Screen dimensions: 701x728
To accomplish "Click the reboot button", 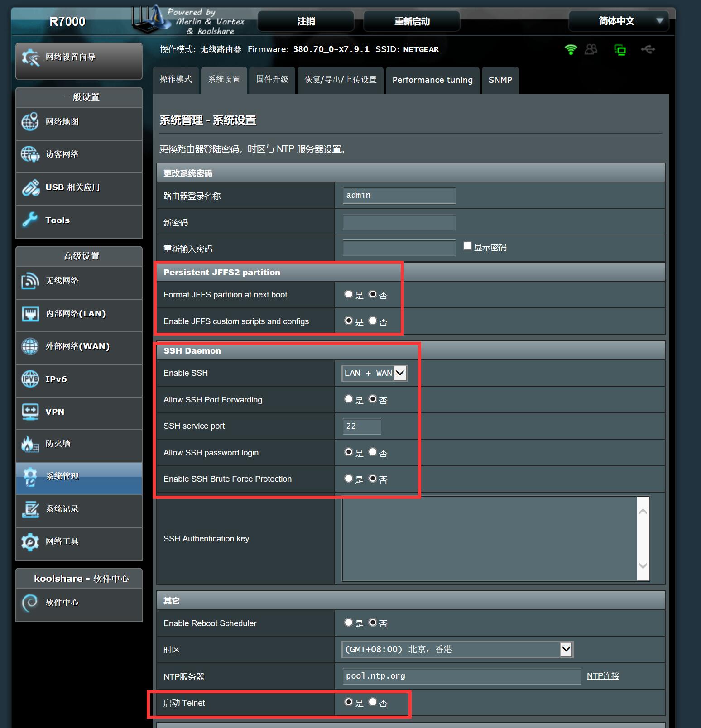I will 412,21.
